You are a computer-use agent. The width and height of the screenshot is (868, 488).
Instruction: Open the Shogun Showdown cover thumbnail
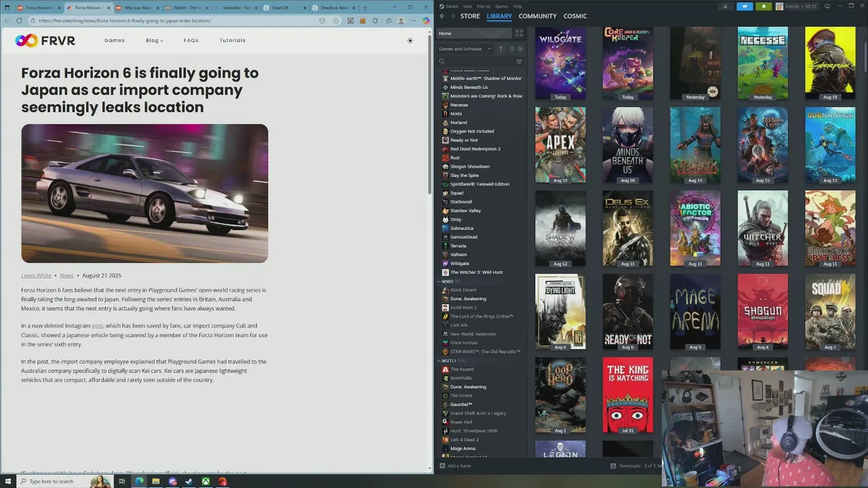tap(763, 312)
